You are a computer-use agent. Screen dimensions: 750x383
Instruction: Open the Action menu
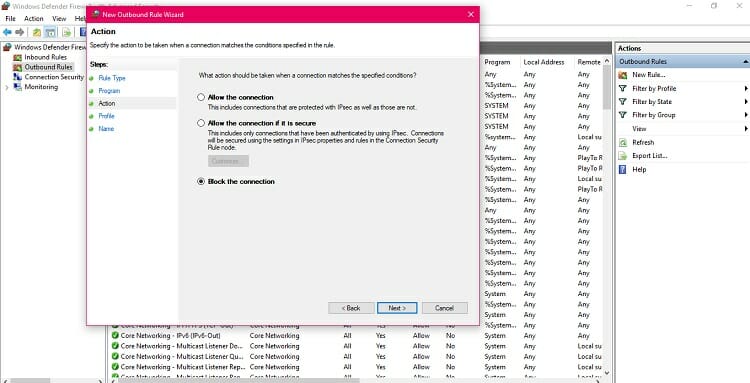coord(34,19)
